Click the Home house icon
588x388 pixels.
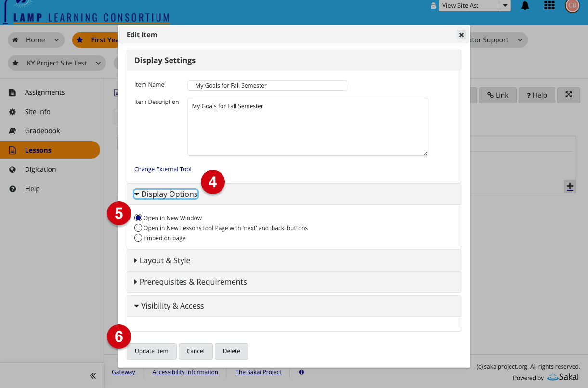tap(16, 40)
